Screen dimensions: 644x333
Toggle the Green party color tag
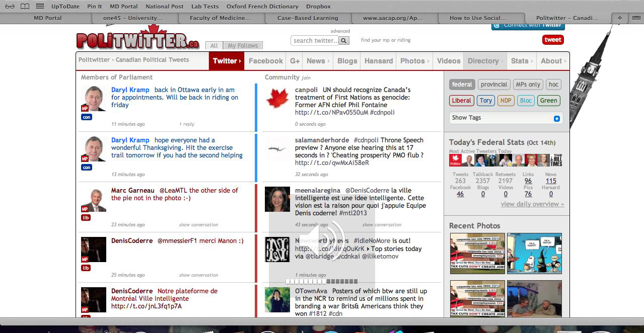click(x=548, y=101)
